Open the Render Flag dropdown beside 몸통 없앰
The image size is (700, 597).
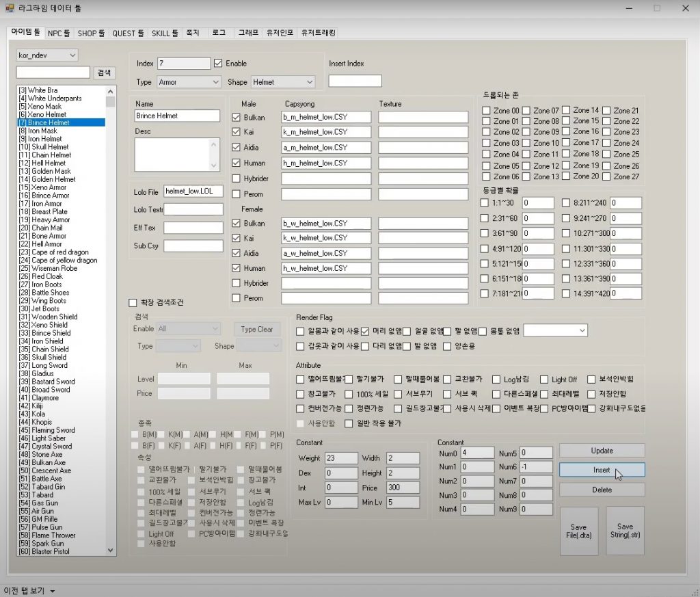[555, 330]
